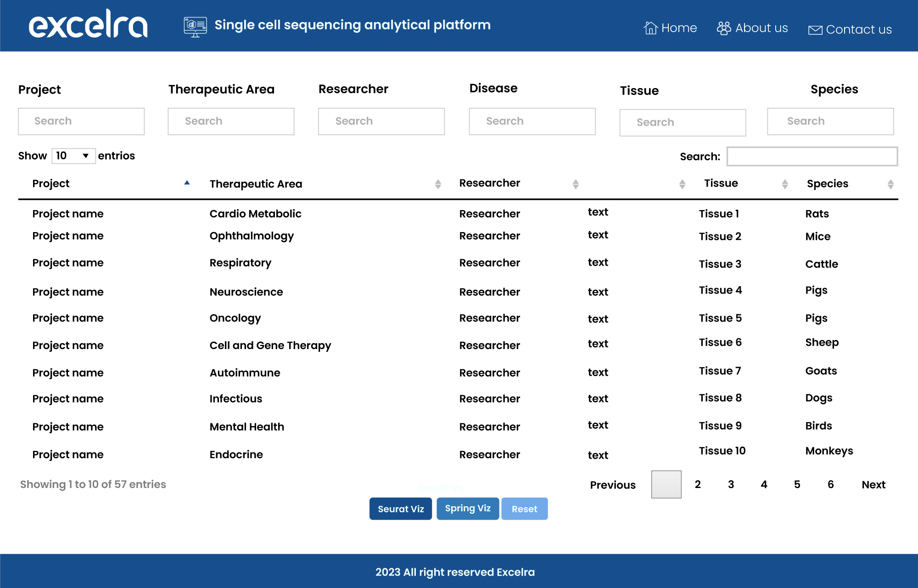Type in the global Search field
The width and height of the screenshot is (918, 588).
(x=812, y=156)
